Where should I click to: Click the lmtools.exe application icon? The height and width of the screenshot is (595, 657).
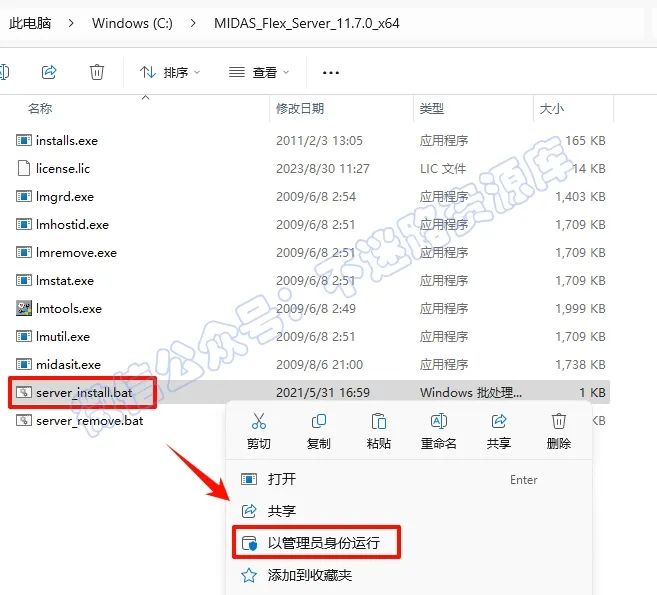point(24,308)
